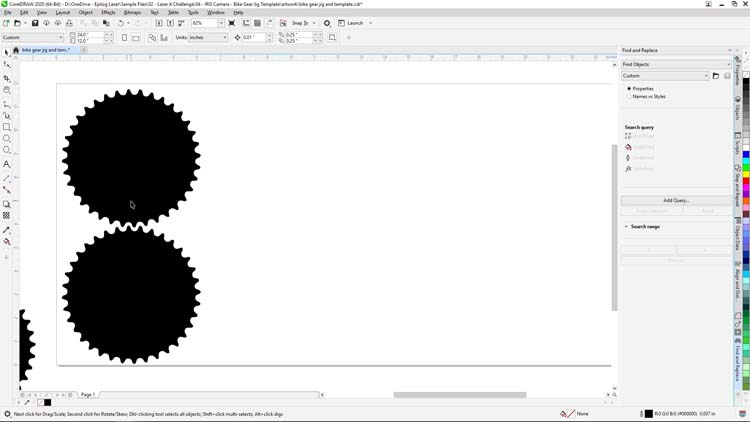Select the Interactive Fill tool
This screenshot has height=422, width=750.
[x=7, y=242]
